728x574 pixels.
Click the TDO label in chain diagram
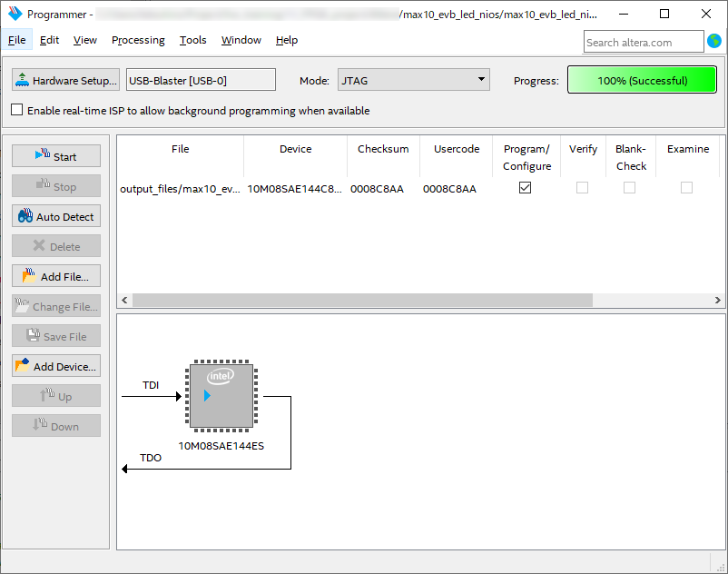point(151,458)
